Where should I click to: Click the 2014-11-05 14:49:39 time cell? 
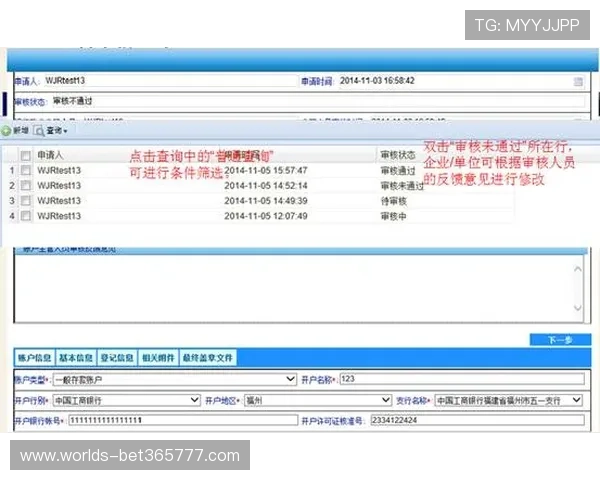tap(266, 201)
